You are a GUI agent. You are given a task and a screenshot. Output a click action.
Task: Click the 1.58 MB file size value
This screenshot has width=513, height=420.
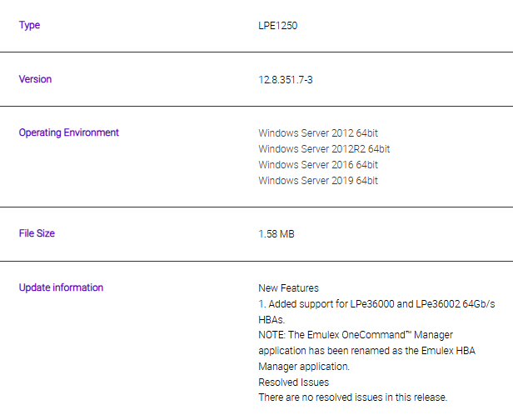pyautogui.click(x=276, y=234)
